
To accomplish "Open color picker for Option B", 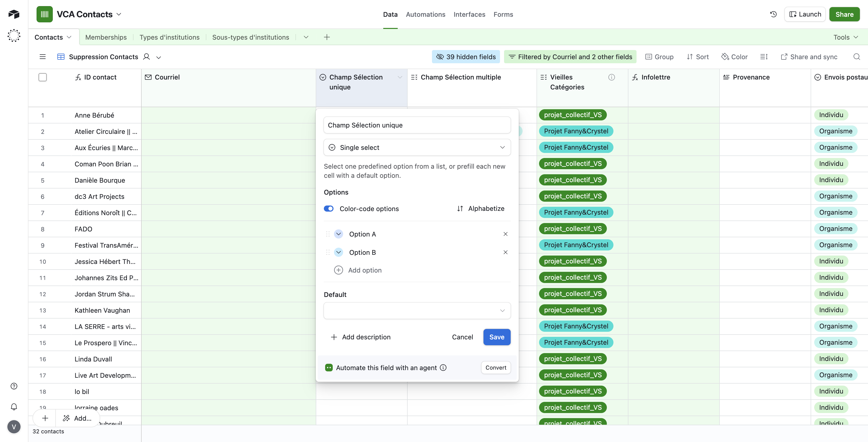I will [x=338, y=252].
